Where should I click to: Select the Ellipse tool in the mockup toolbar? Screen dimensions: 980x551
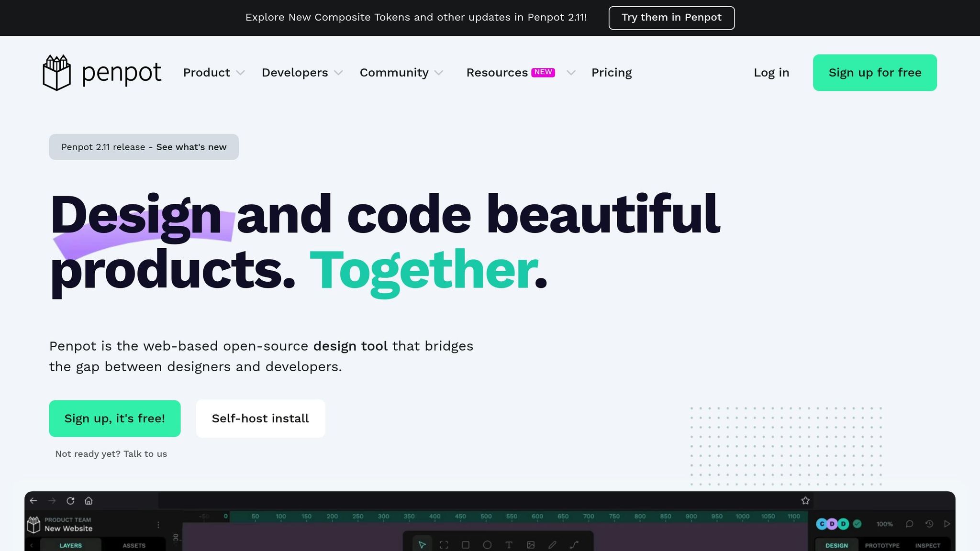[x=487, y=545]
